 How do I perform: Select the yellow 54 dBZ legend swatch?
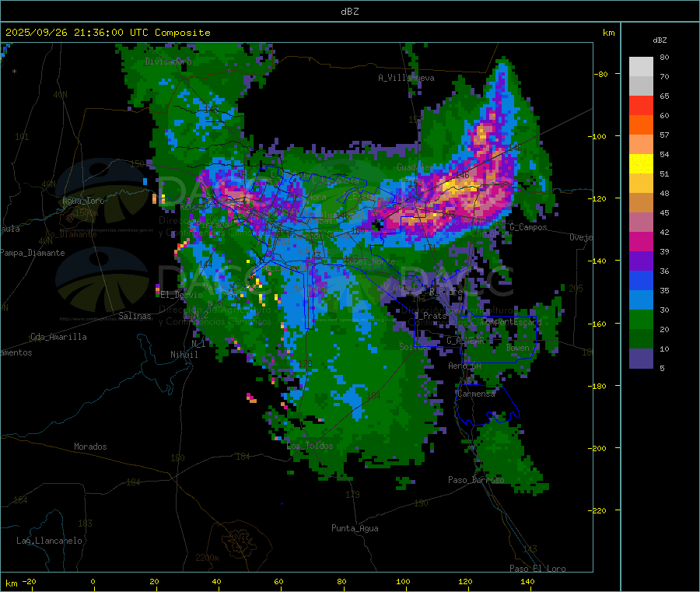tap(641, 164)
